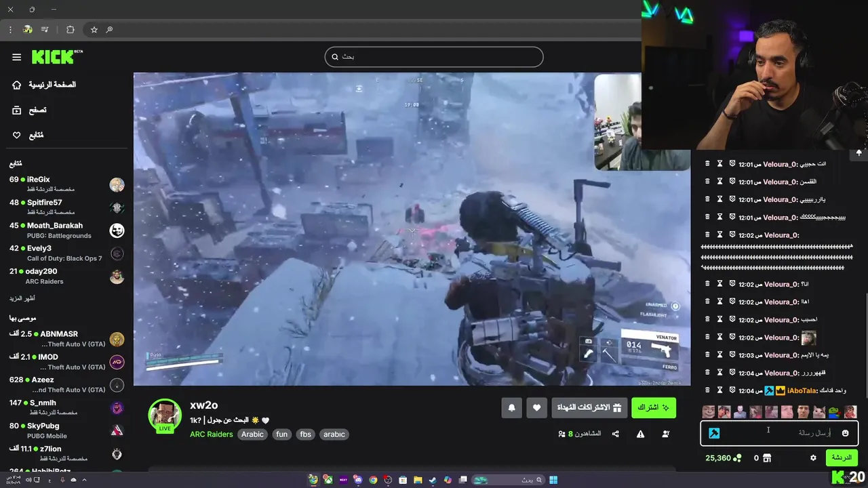The width and height of the screenshot is (868, 488).
Task: Click الاشتراكات المُهداة gift subs button
Action: [589, 407]
